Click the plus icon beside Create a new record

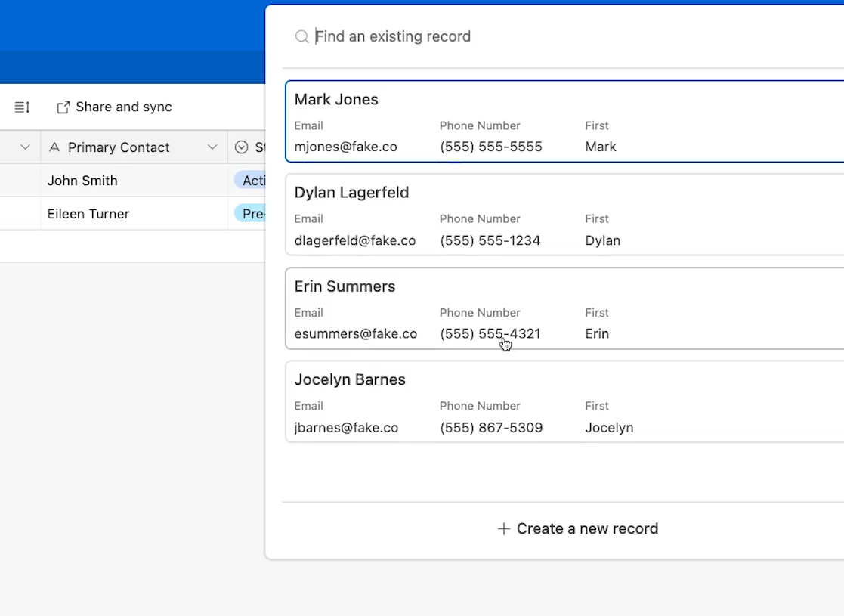504,529
